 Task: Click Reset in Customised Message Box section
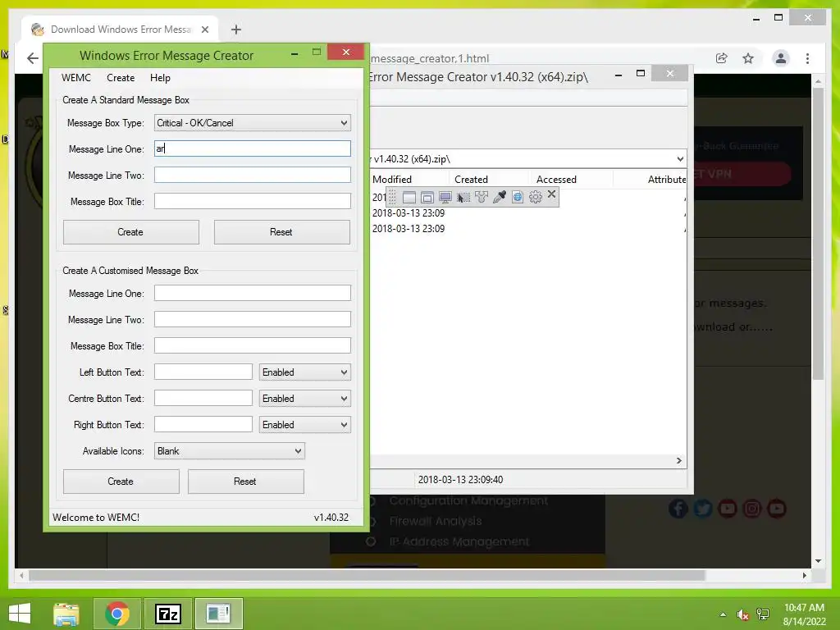(246, 481)
